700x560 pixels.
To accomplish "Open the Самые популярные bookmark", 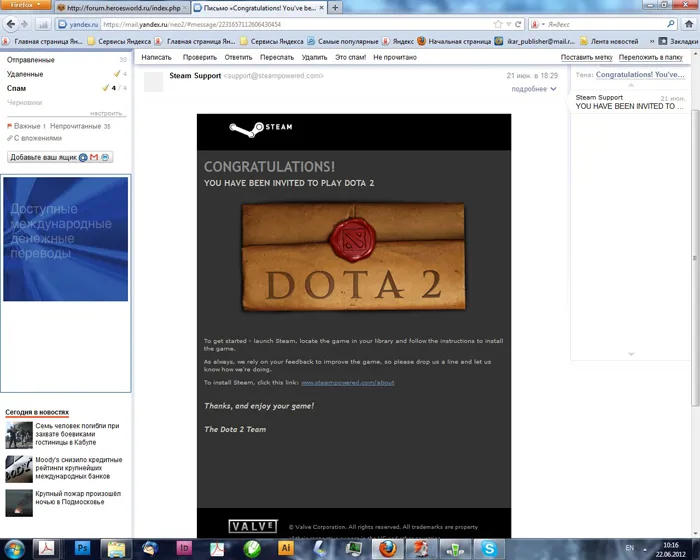I will pos(343,41).
